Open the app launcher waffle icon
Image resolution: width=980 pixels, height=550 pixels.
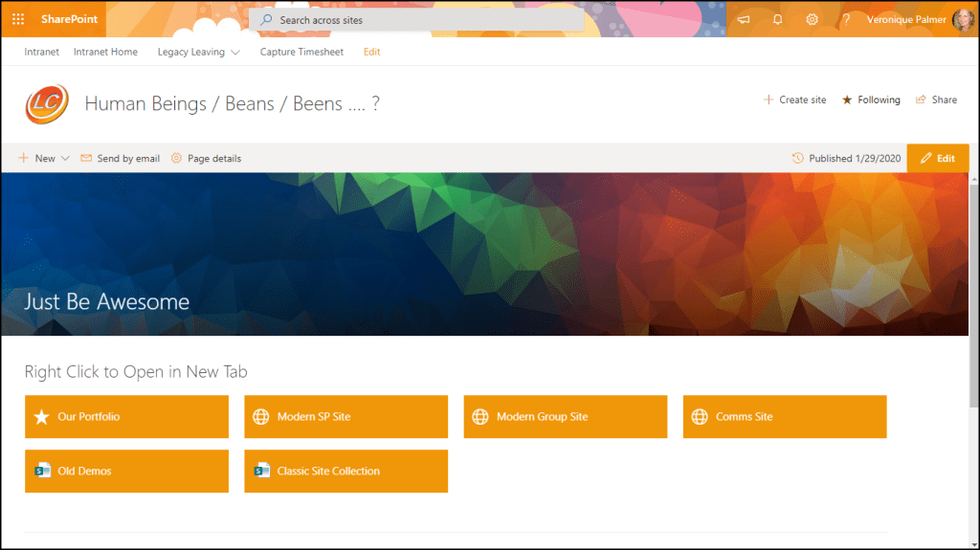pyautogui.click(x=18, y=19)
